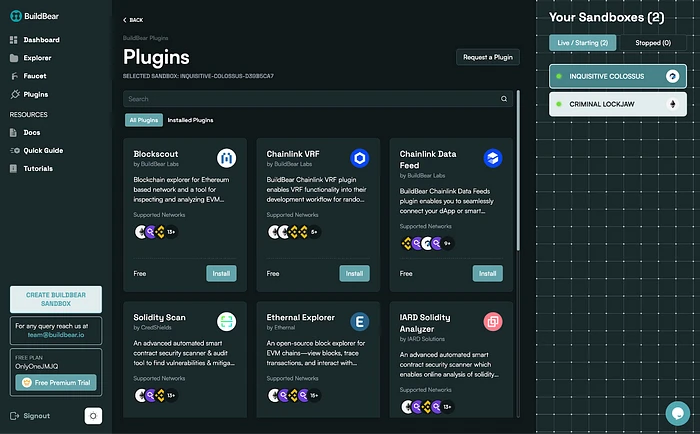Click the IARD Solidity Analyzer icon
This screenshot has height=434, width=700.
coord(492,321)
